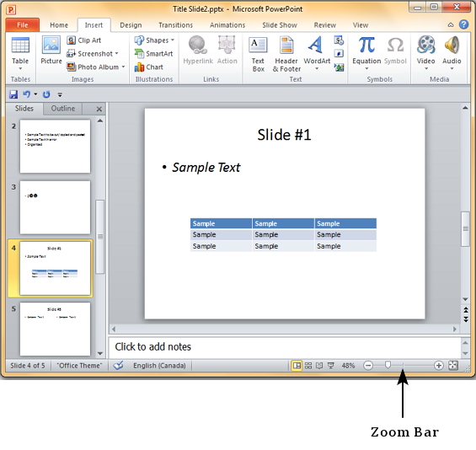
Task: Create a Photo Album
Action: pos(93,67)
